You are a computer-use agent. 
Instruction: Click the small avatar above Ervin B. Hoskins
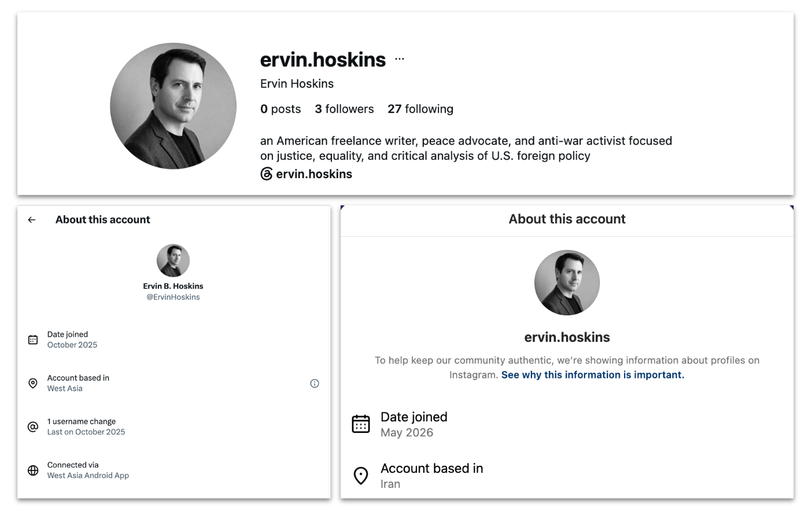174,260
